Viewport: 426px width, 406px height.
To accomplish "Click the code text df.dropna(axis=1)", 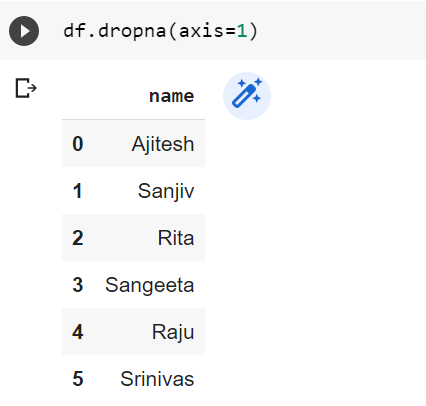I will [161, 31].
